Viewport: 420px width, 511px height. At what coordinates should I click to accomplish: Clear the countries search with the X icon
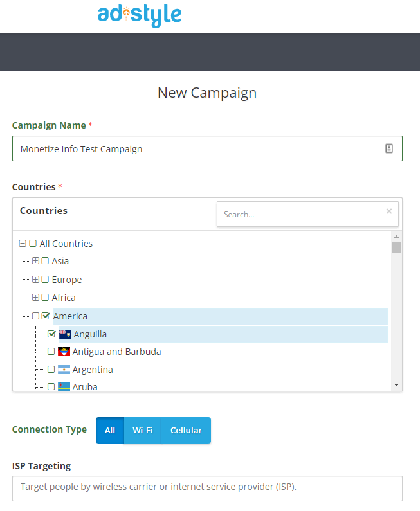pyautogui.click(x=389, y=211)
